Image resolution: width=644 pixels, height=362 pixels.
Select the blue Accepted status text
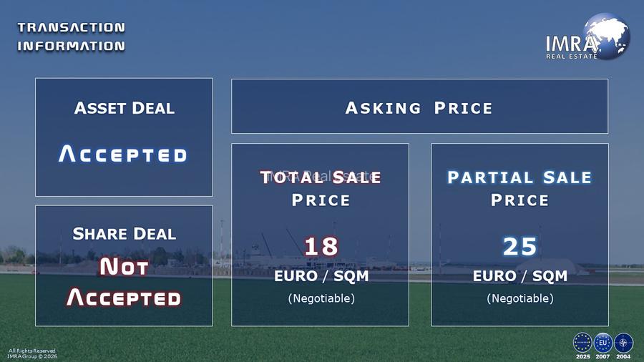(x=123, y=154)
